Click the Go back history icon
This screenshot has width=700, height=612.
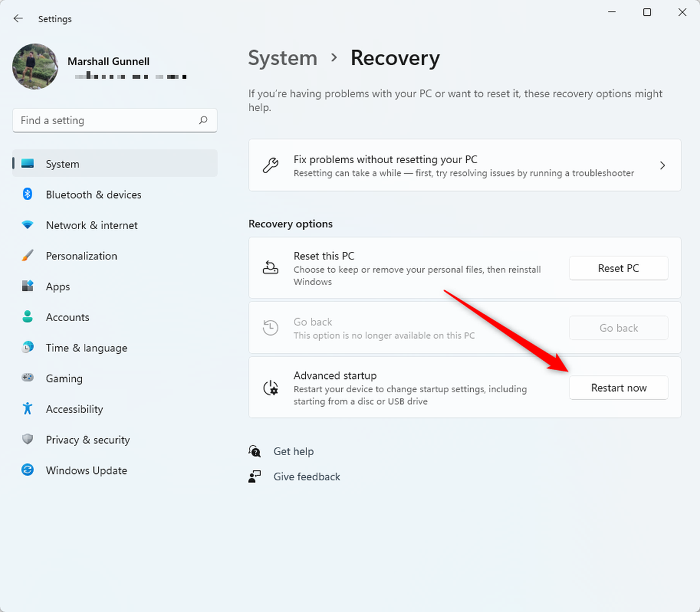(x=271, y=328)
